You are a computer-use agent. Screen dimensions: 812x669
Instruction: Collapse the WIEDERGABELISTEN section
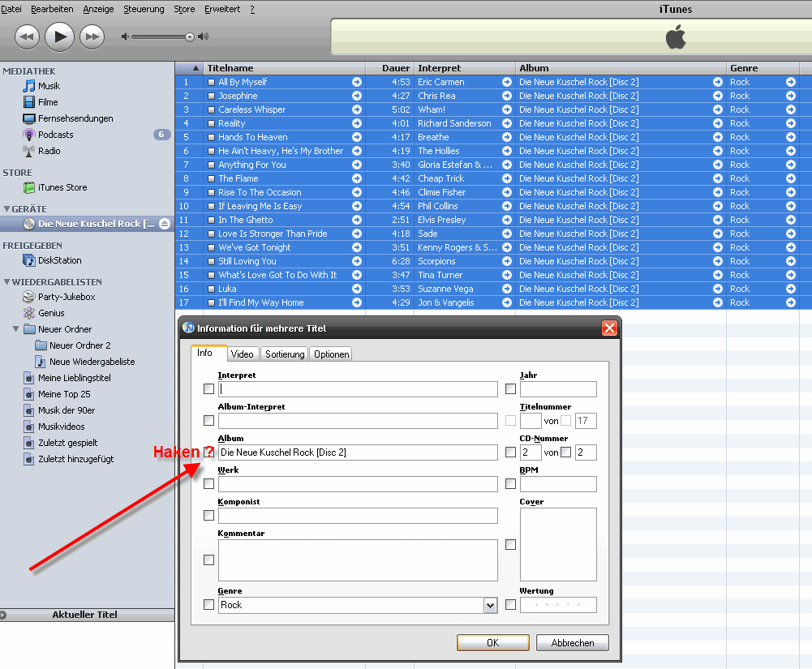(x=6, y=281)
